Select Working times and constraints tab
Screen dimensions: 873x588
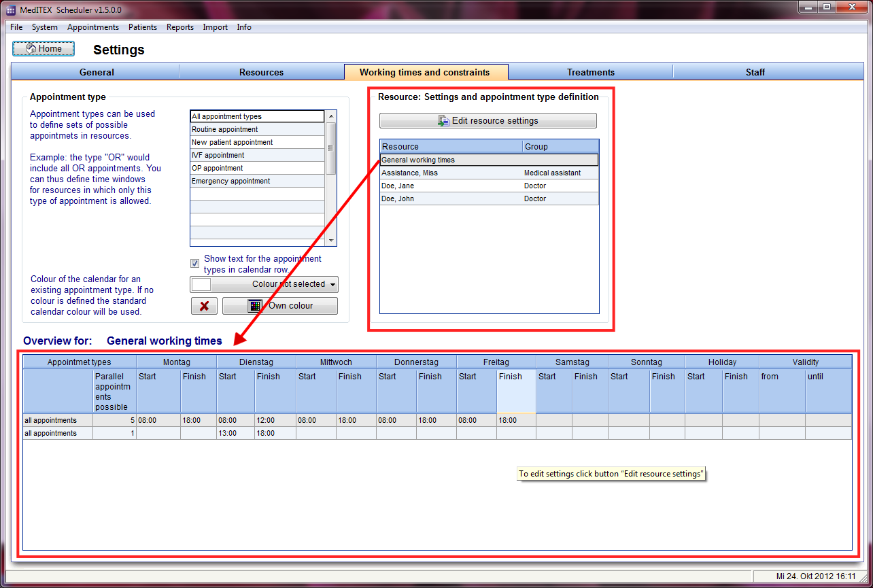click(425, 72)
